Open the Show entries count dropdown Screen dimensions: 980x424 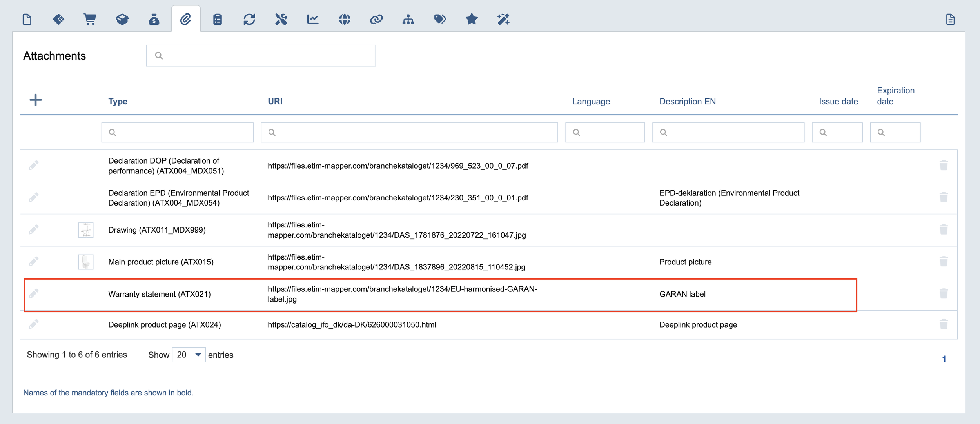tap(189, 355)
